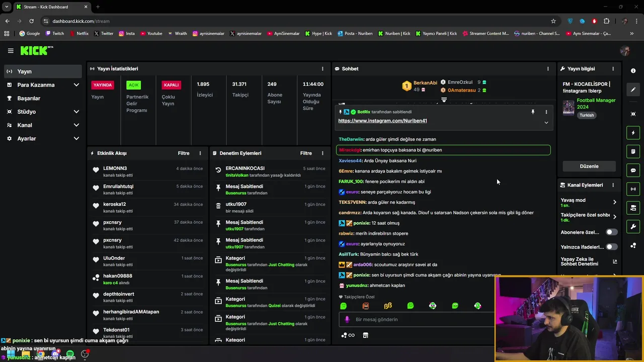This screenshot has width=644, height=362.
Task: Open Başarılar in the sidebar
Action: coord(43,99)
